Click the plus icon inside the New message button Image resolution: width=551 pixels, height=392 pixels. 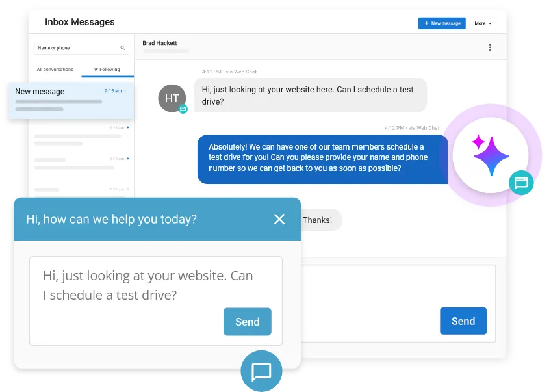click(x=428, y=23)
